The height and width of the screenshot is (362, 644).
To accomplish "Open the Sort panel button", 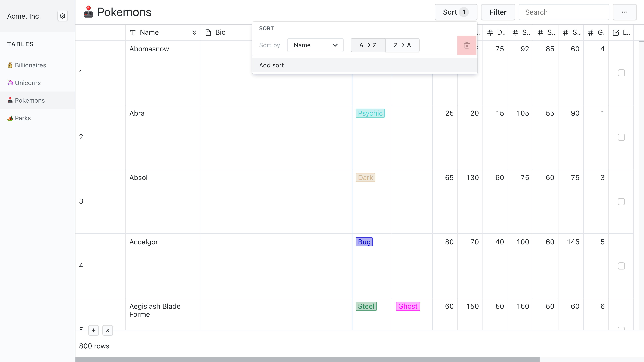I will pos(455,12).
